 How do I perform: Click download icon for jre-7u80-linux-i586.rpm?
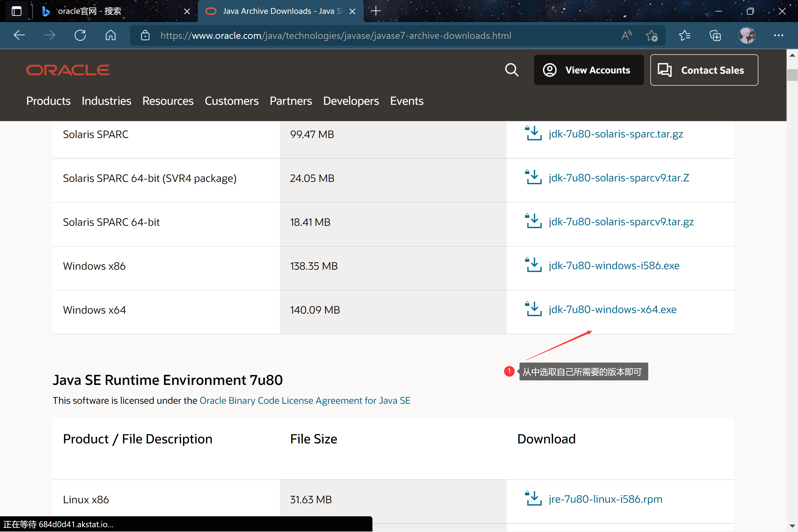[533, 498]
